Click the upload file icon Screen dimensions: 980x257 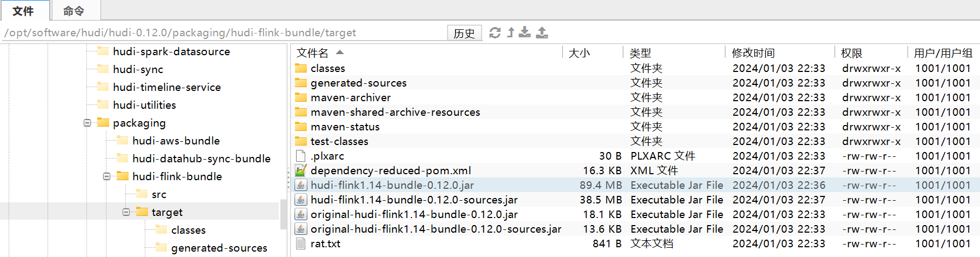pyautogui.click(x=542, y=32)
